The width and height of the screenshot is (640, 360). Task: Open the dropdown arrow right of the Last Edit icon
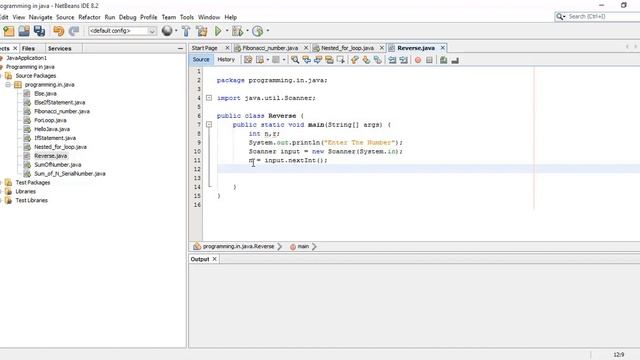coord(267,60)
